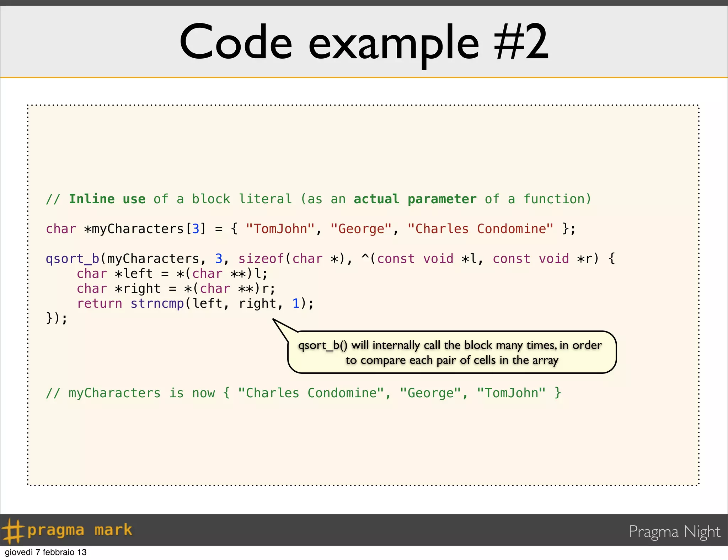Click the 'char *right' declaration line
The height and width of the screenshot is (560, 728).
[176, 289]
